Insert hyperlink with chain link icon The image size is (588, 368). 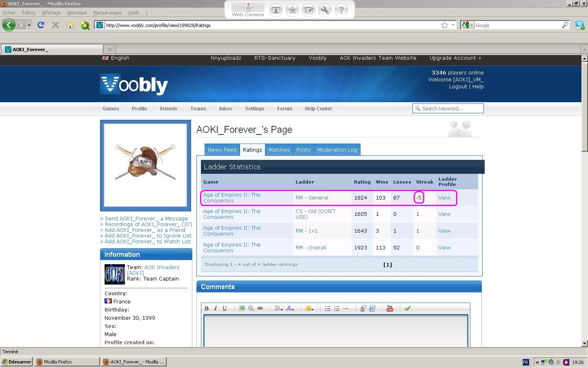click(x=260, y=308)
